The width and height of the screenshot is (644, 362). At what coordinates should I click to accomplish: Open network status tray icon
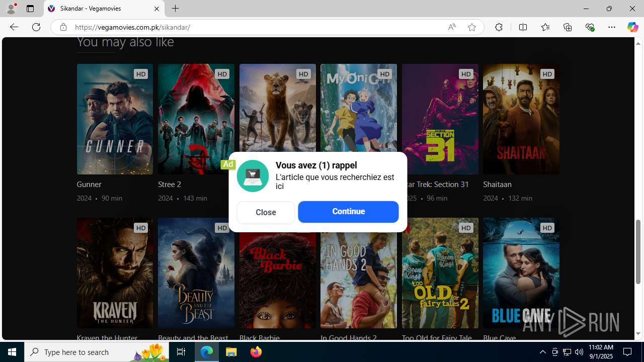coord(567,352)
